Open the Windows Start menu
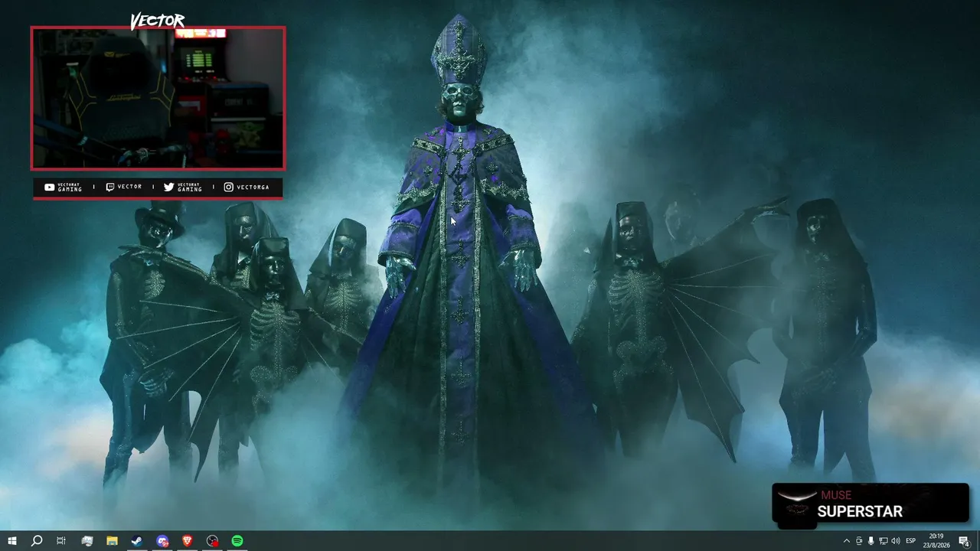Viewport: 980px width, 551px height. click(11, 541)
